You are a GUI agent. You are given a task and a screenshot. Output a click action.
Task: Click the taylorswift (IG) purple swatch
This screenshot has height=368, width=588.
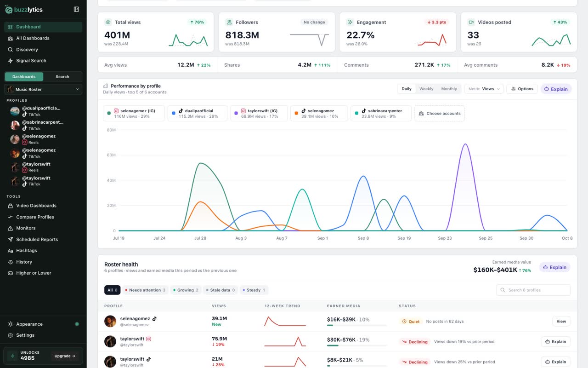point(236,113)
